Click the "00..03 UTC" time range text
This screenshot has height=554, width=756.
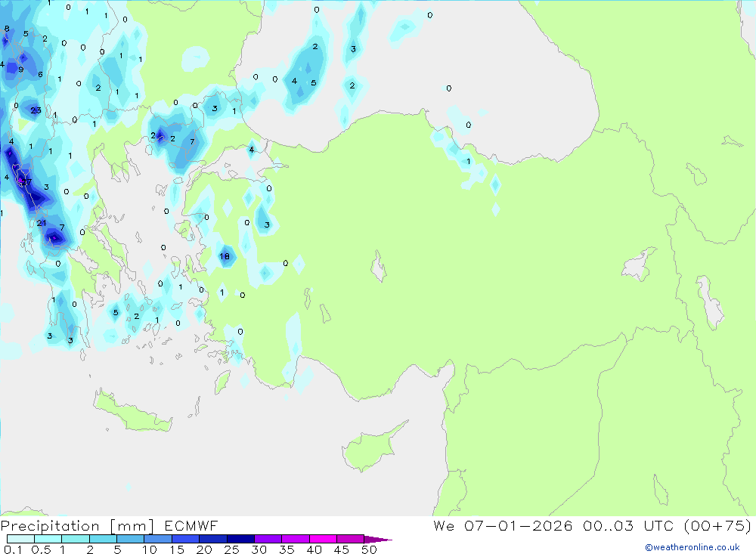[x=630, y=525]
